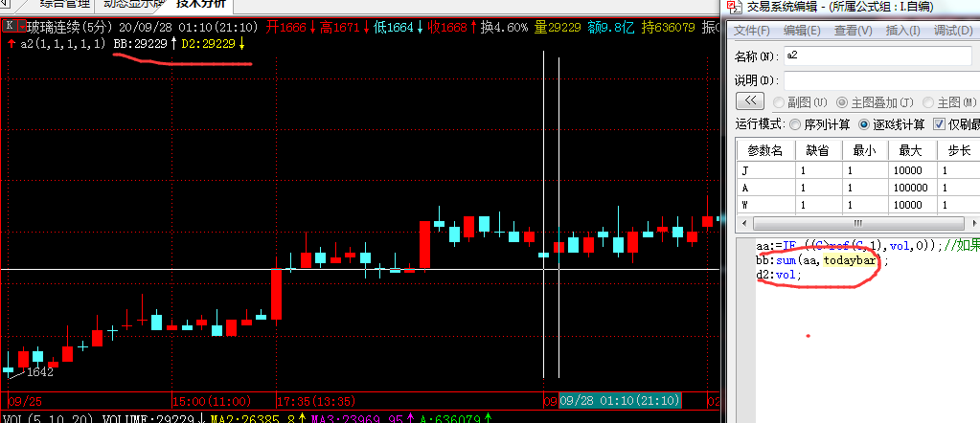Click the 高1671 high price readout
Screen dimensions: 980x423
pos(339,28)
